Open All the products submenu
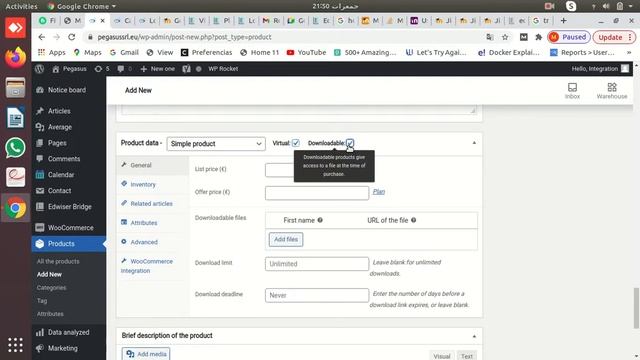The height and width of the screenshot is (360, 640). click(58, 261)
